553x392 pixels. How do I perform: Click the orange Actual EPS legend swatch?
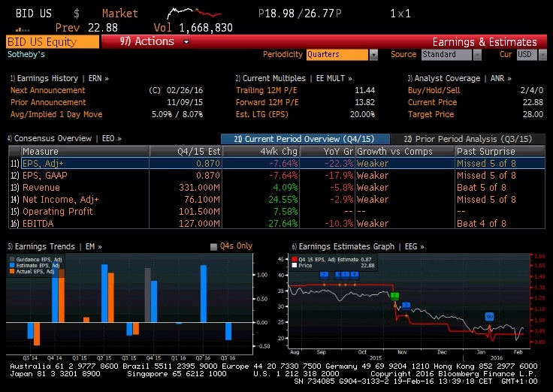[12, 271]
